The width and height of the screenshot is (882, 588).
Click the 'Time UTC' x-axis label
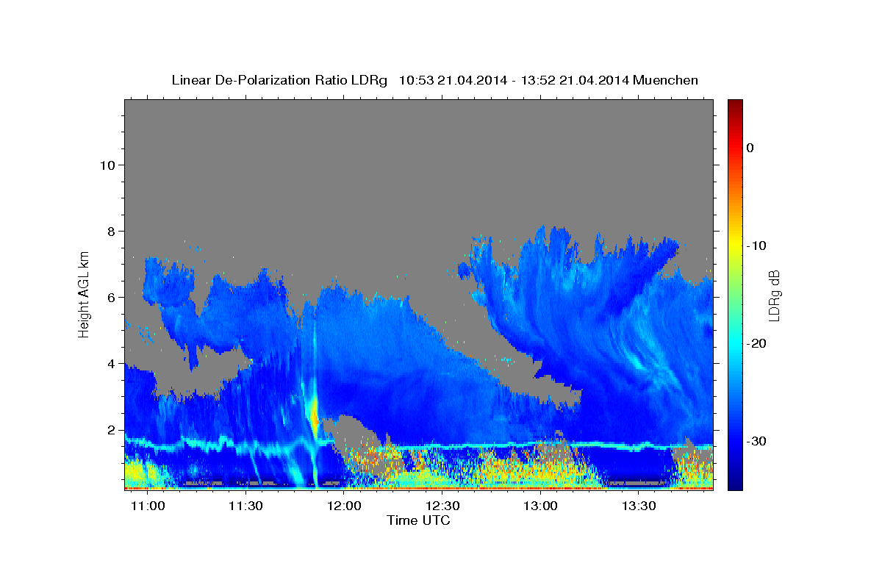418,520
